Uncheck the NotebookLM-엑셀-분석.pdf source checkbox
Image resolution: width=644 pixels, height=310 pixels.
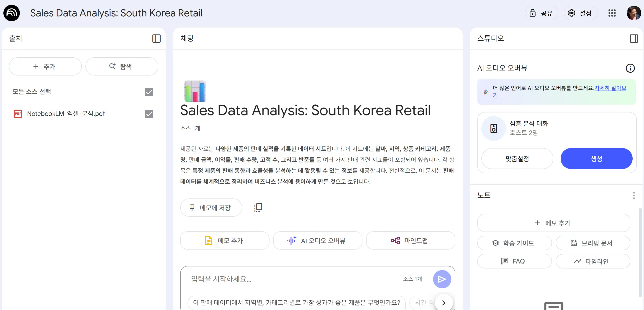(149, 114)
